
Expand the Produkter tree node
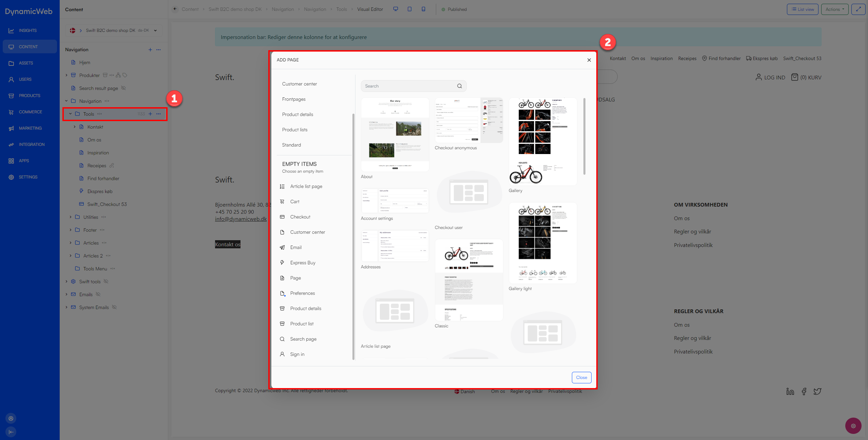tap(66, 75)
